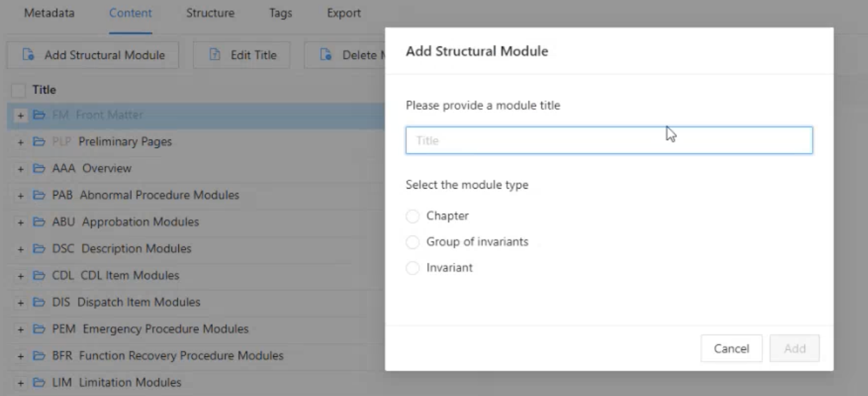
Task: Select the Chapter module type
Action: (x=413, y=216)
